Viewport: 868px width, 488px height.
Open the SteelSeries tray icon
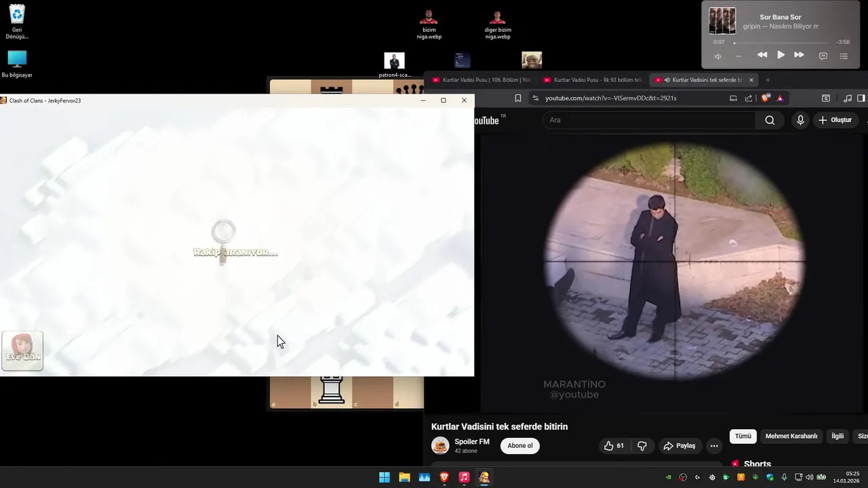click(x=711, y=477)
